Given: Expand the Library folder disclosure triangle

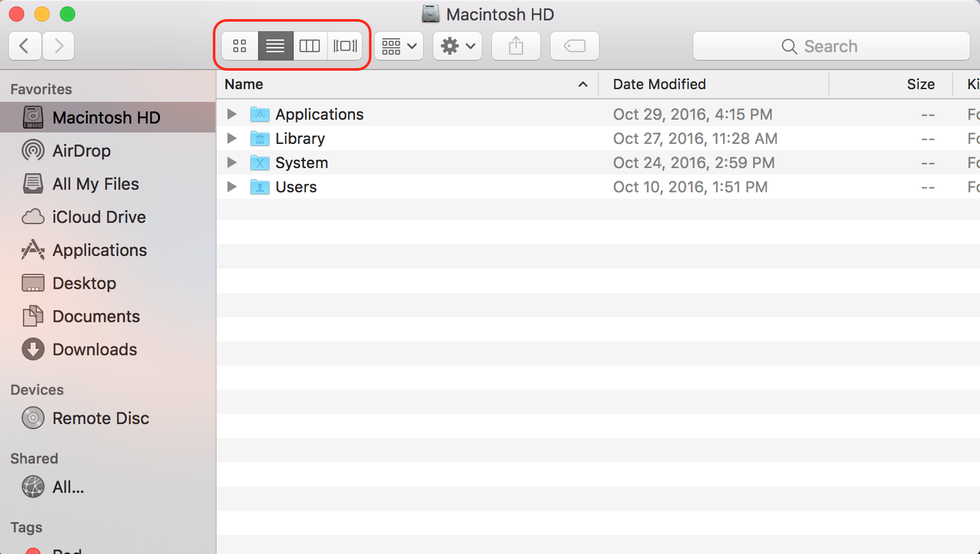Looking at the screenshot, I should 232,138.
